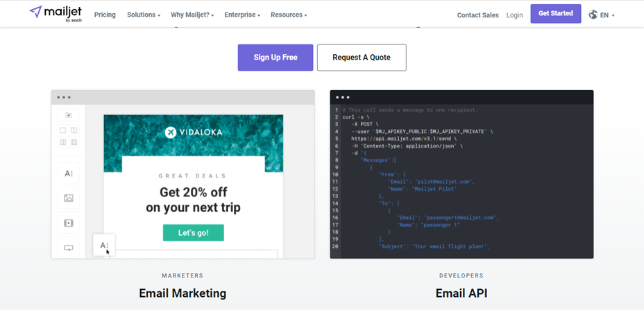Open the Login link
644x310 pixels.
click(x=515, y=15)
